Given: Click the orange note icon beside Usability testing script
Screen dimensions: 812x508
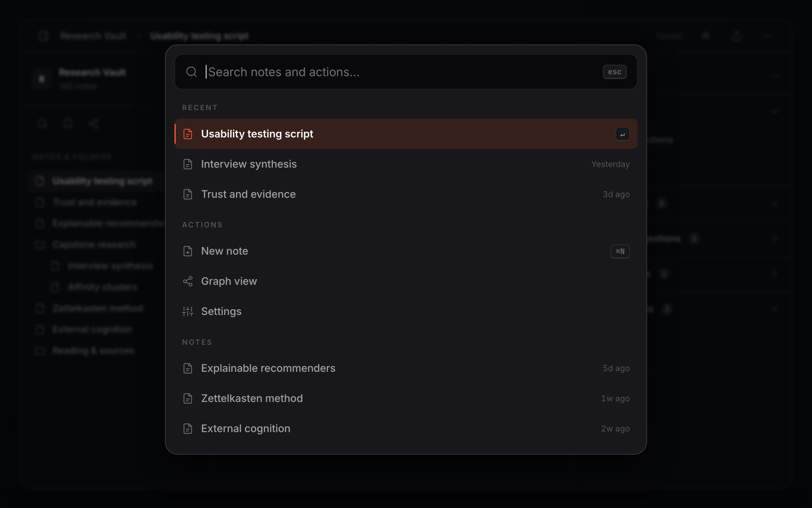Looking at the screenshot, I should (x=188, y=134).
